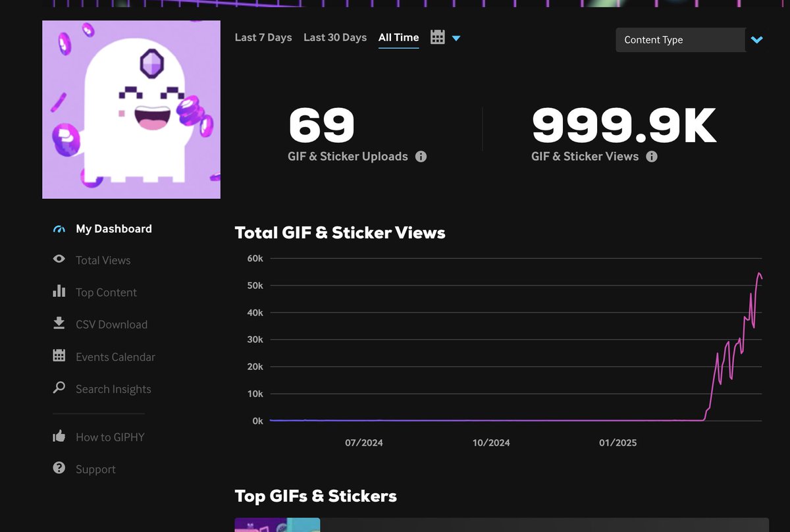Click the 30k y-axis label
Image resolution: width=790 pixels, height=532 pixels.
coord(255,340)
